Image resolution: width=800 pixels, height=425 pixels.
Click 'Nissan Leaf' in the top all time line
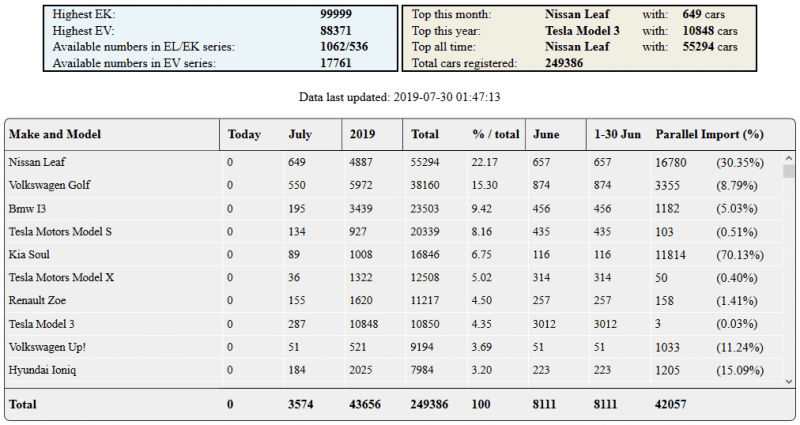click(577, 47)
